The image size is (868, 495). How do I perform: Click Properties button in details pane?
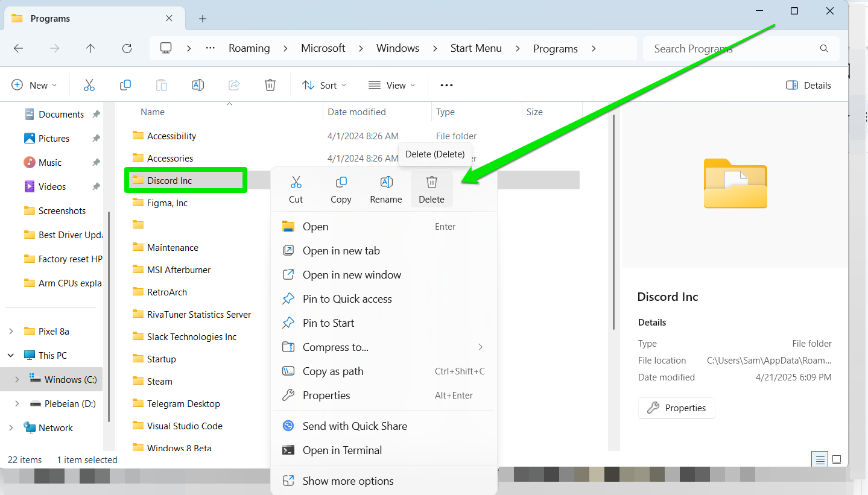click(x=676, y=408)
